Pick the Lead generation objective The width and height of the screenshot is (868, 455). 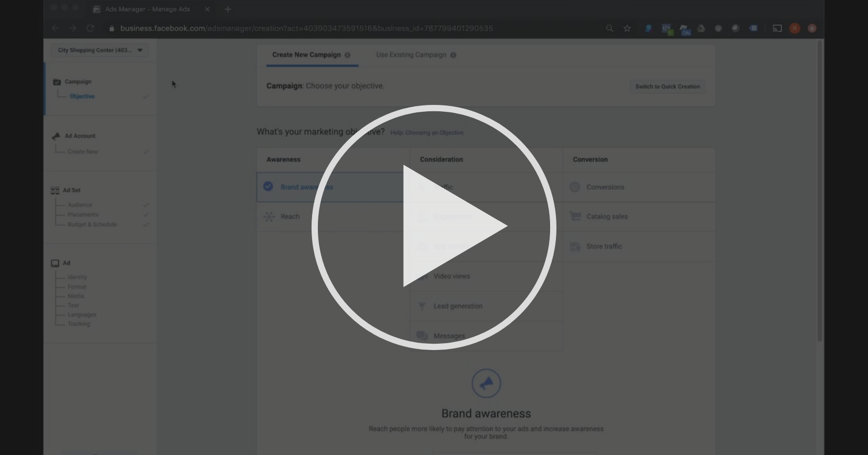coord(486,306)
